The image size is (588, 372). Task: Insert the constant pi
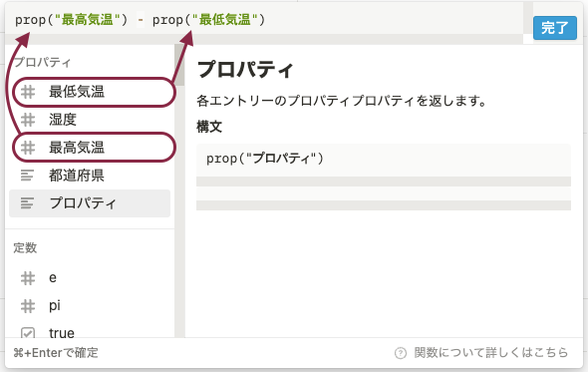(x=90, y=306)
